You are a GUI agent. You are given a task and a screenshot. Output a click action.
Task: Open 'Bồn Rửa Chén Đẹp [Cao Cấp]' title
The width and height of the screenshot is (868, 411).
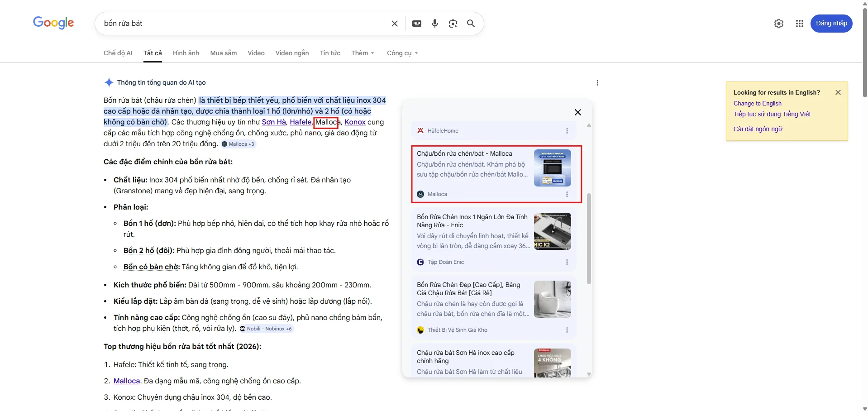coord(469,289)
